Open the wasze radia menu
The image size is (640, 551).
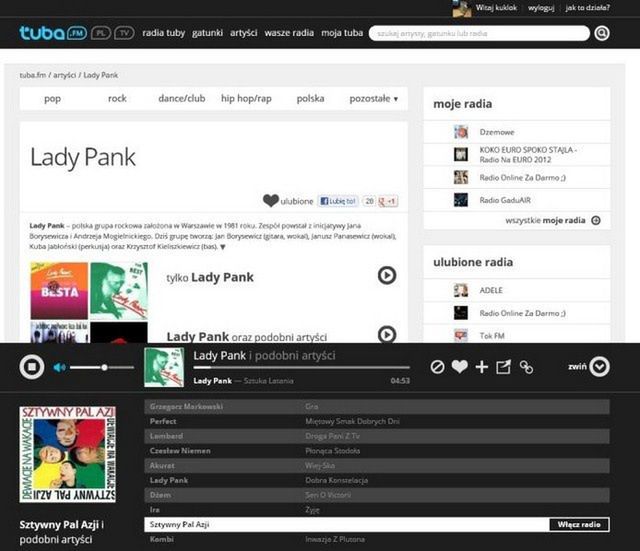[x=289, y=33]
